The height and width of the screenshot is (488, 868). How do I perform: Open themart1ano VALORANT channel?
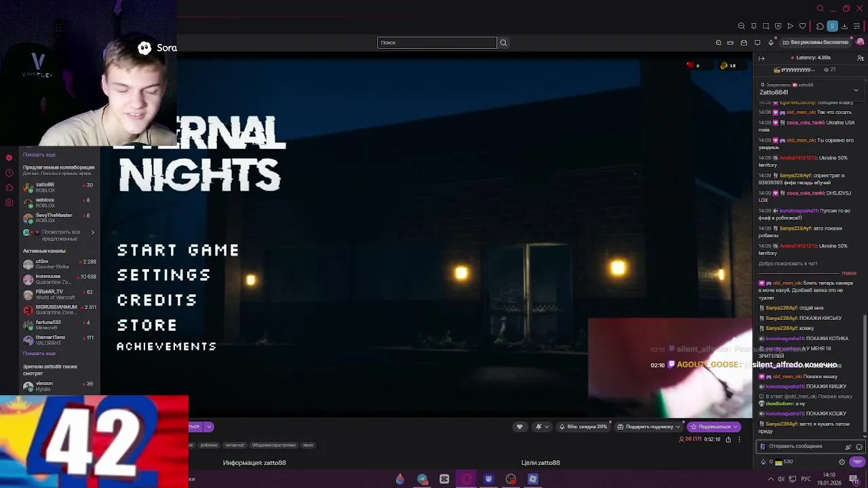tap(60, 340)
